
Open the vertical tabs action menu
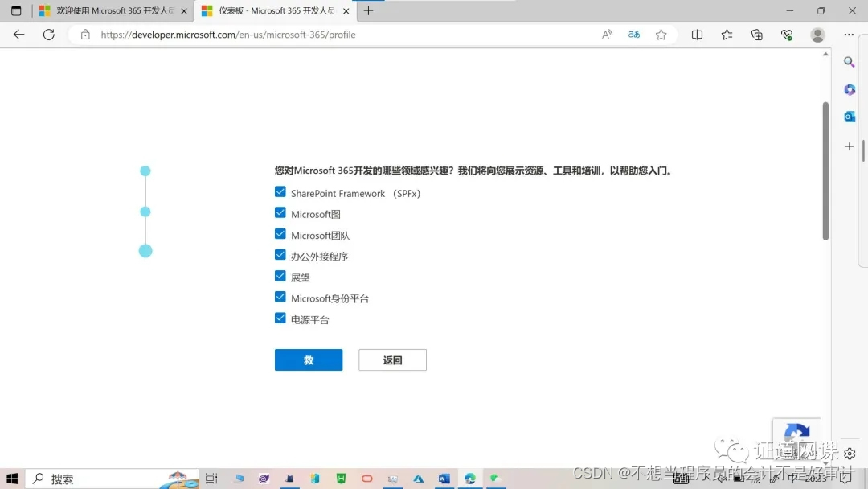pyautogui.click(x=16, y=10)
